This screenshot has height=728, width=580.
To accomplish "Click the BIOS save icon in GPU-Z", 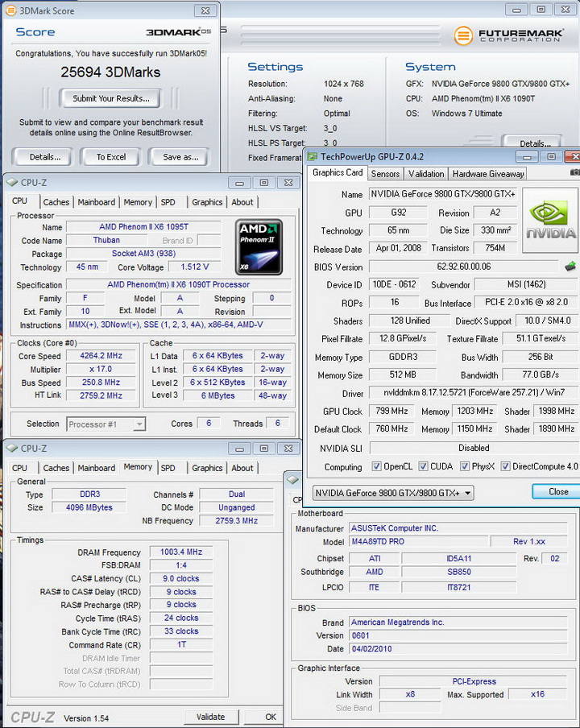I will 570,267.
